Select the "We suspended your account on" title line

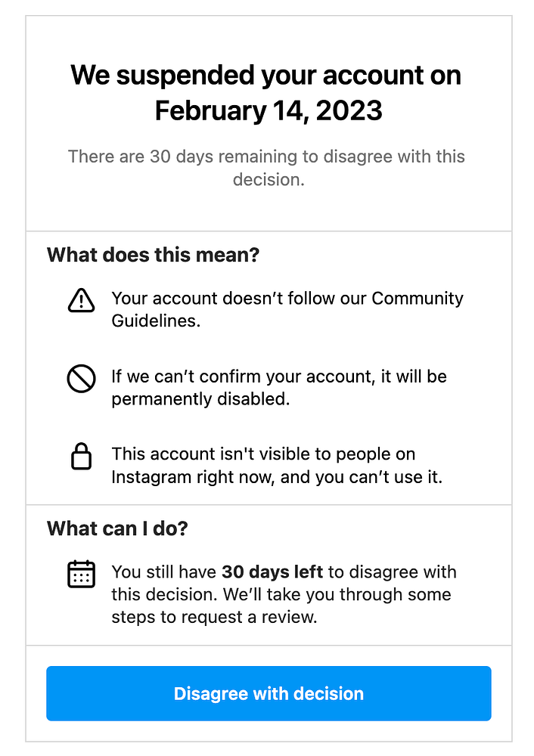265,76
